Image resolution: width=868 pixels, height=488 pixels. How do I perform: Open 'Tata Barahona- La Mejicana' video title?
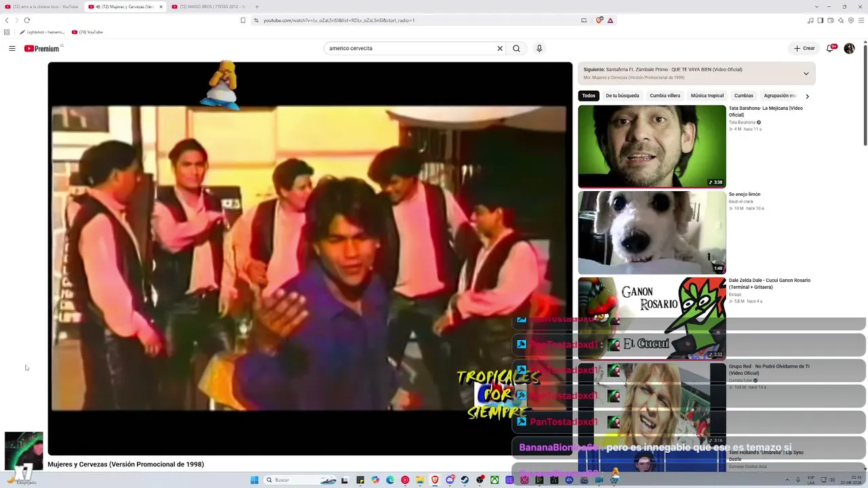766,111
